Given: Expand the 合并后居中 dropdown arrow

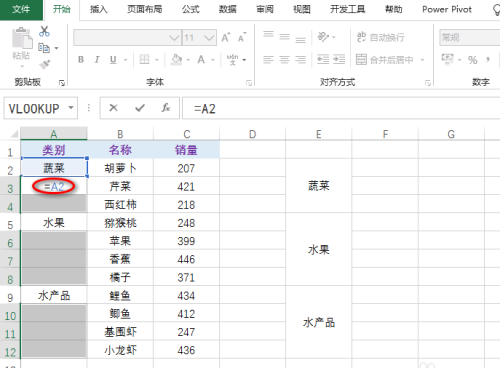Looking at the screenshot, I should tap(422, 60).
